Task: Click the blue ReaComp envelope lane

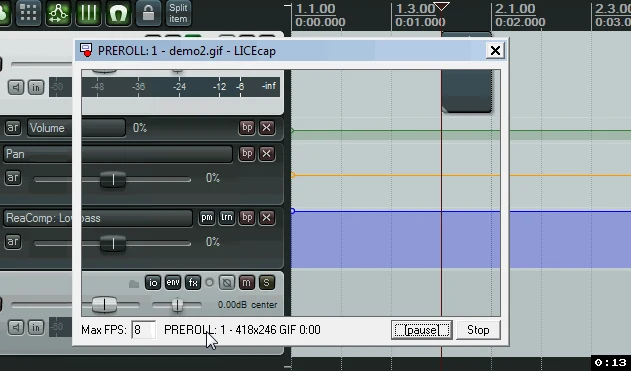Action: [461, 239]
